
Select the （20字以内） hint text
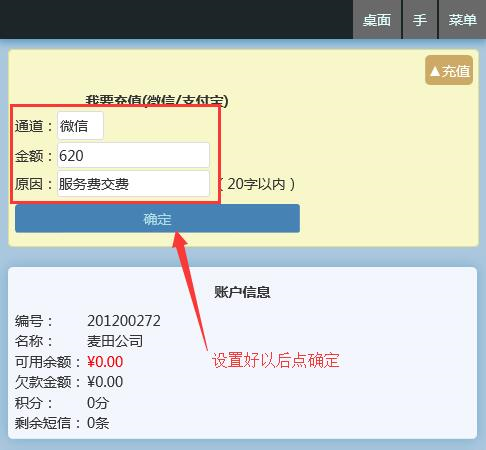[256, 184]
